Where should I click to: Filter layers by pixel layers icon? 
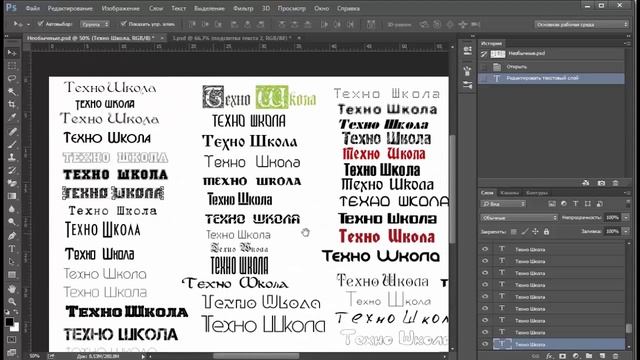[552, 204]
